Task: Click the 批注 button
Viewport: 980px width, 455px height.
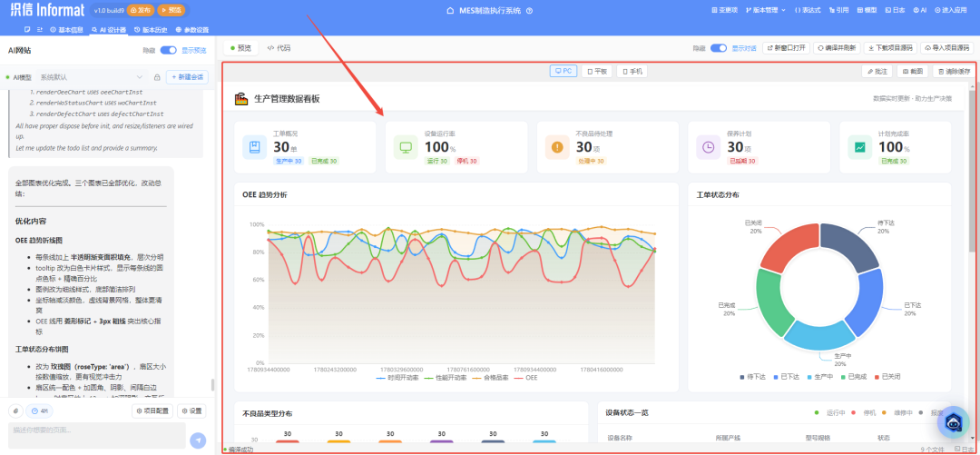Action: (x=877, y=72)
